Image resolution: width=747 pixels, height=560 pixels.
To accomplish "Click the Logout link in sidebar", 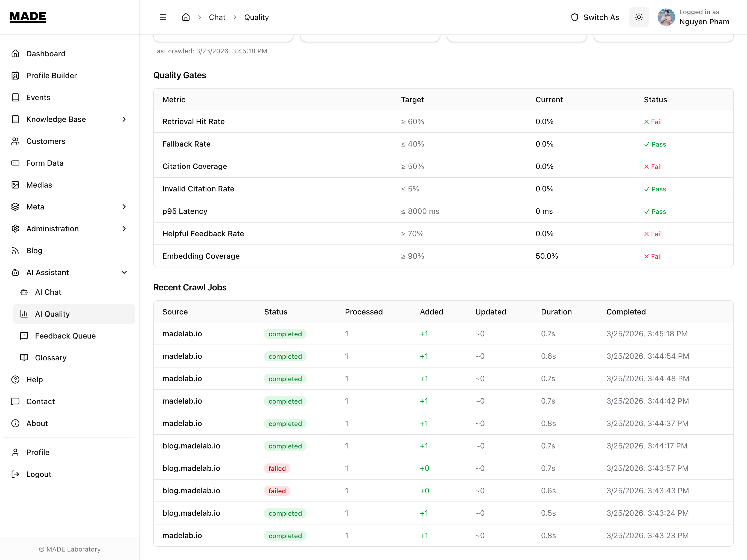I will (x=39, y=474).
